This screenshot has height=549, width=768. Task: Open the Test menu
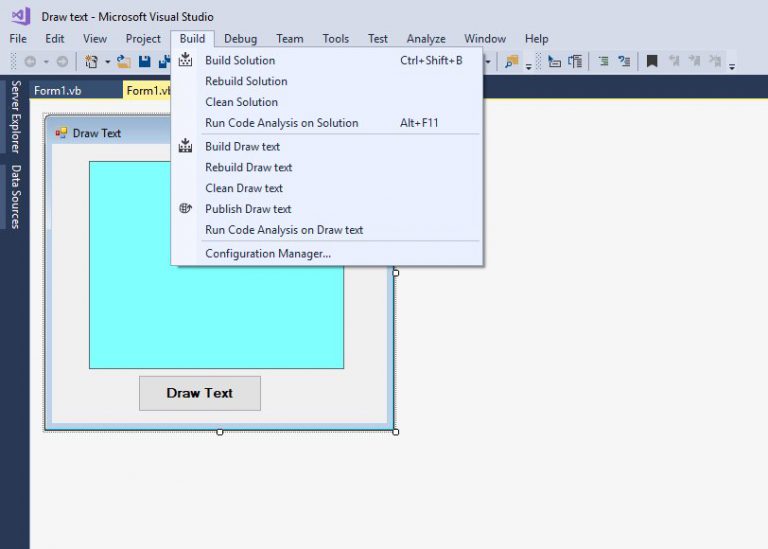tap(378, 39)
